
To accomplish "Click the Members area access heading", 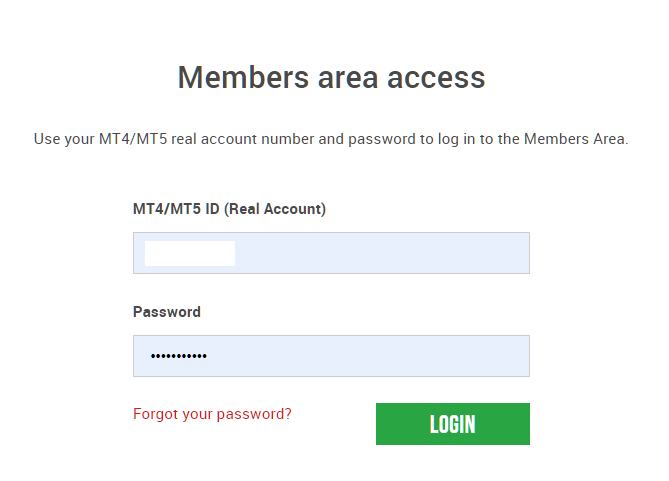I will pyautogui.click(x=332, y=78).
